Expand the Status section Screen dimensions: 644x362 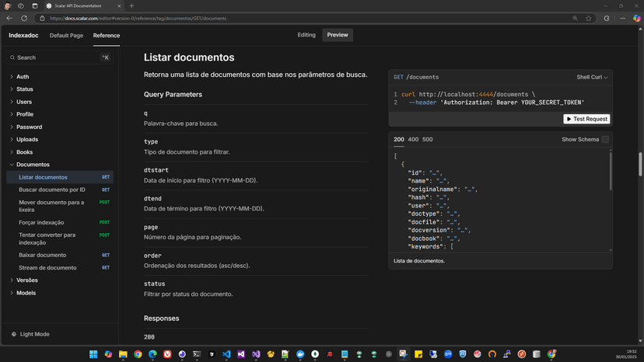pyautogui.click(x=25, y=89)
